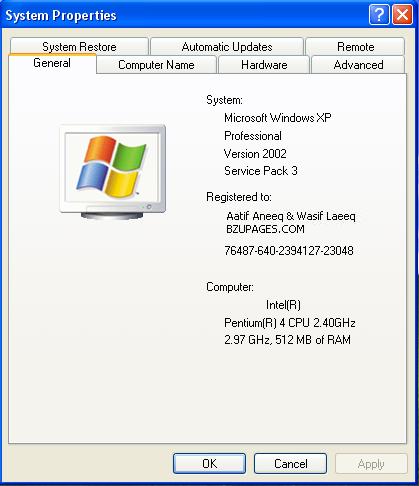Switch to the System Restore tab
Viewport: 419px width, 486px height.
pos(79,46)
